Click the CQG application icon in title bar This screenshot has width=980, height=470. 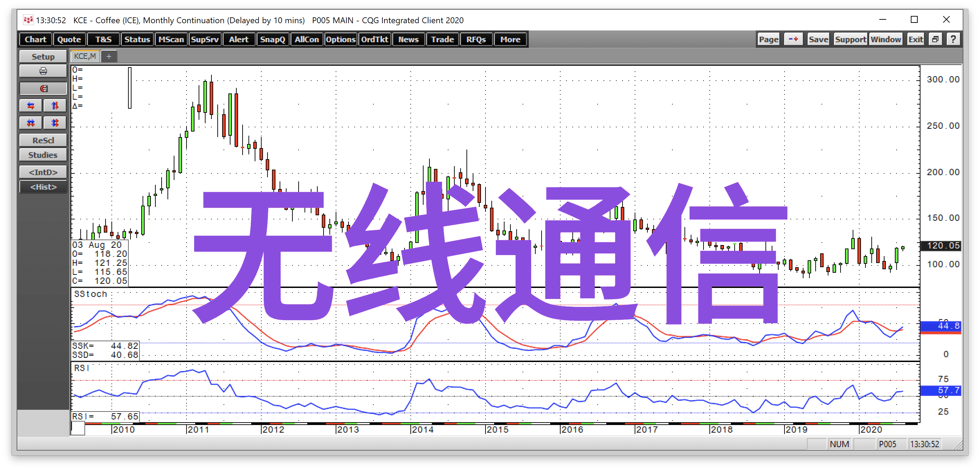(28, 20)
